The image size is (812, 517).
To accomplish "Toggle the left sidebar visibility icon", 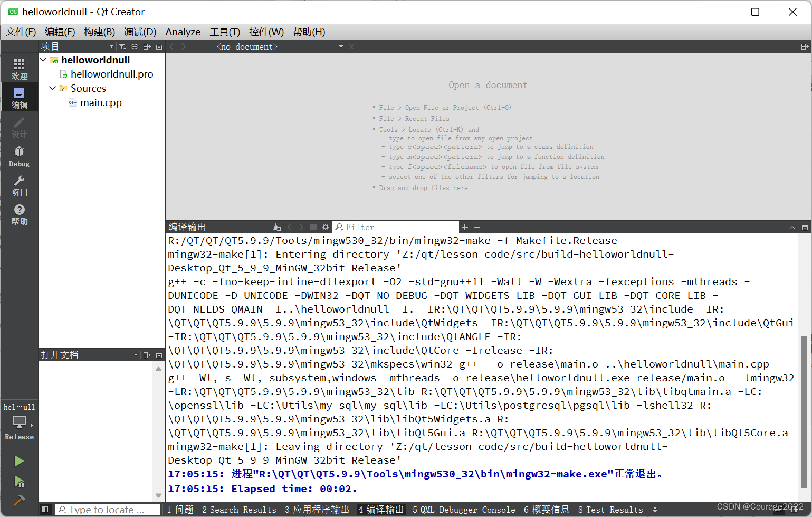I will point(45,510).
